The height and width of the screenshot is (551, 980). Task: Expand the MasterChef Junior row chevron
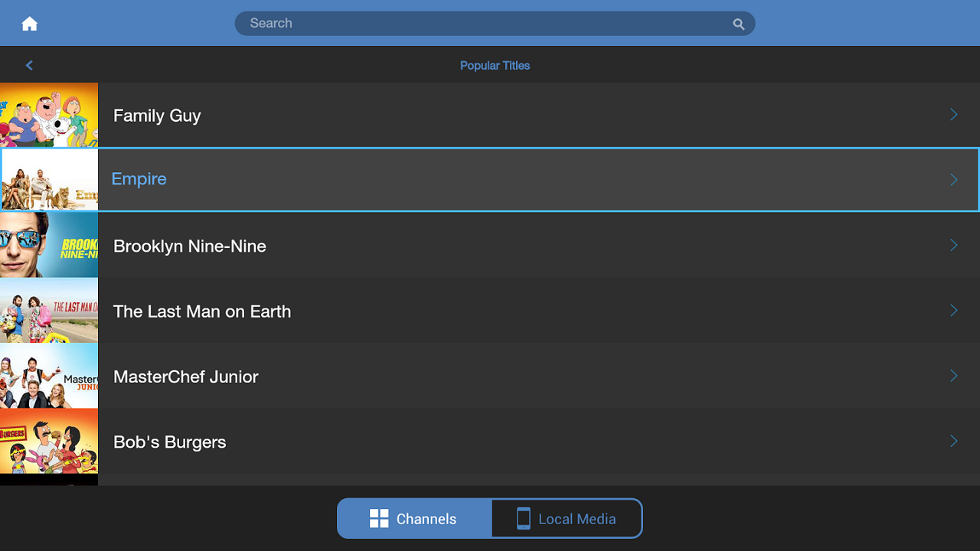pyautogui.click(x=953, y=376)
